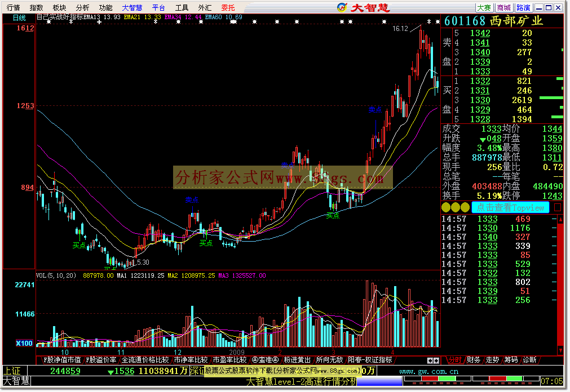Select the 市盈率比较 indicator tab

click(229, 360)
